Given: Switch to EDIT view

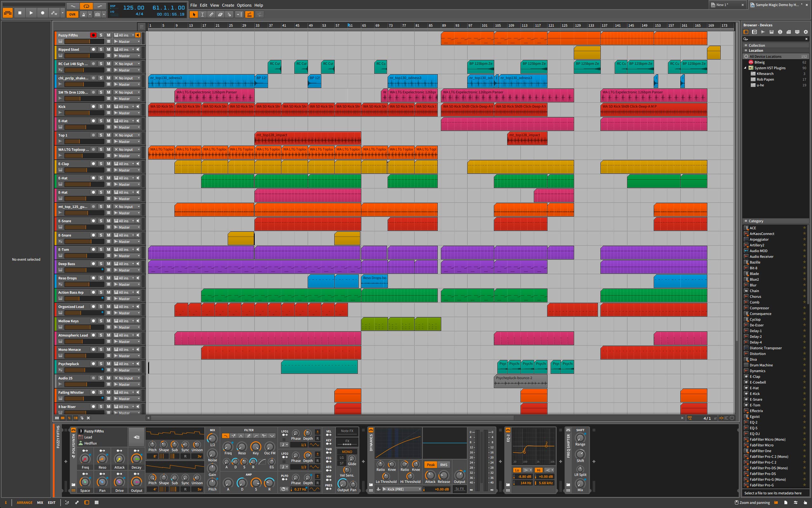Looking at the screenshot, I should (51, 503).
